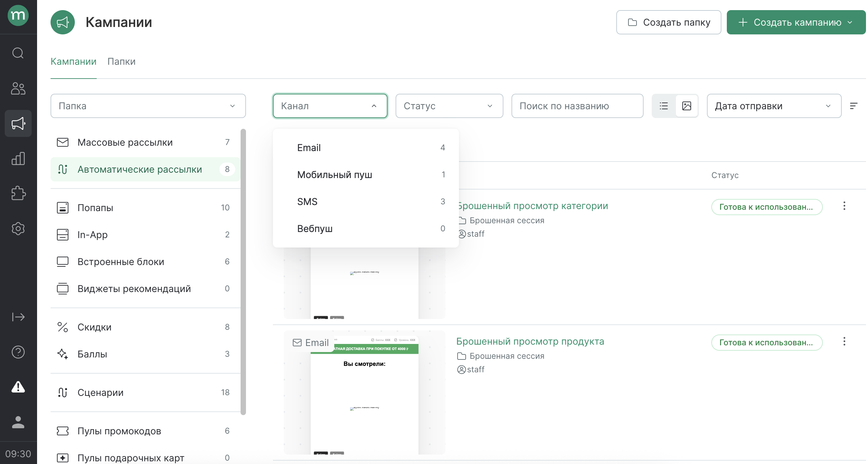Select SMS channel option
Image resolution: width=868 pixels, height=464 pixels.
click(x=366, y=202)
